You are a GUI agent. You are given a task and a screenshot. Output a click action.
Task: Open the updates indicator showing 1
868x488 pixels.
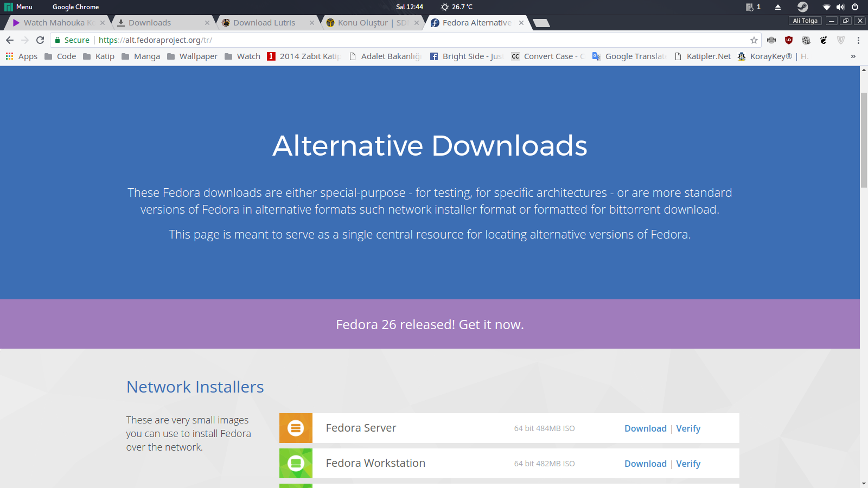click(753, 7)
